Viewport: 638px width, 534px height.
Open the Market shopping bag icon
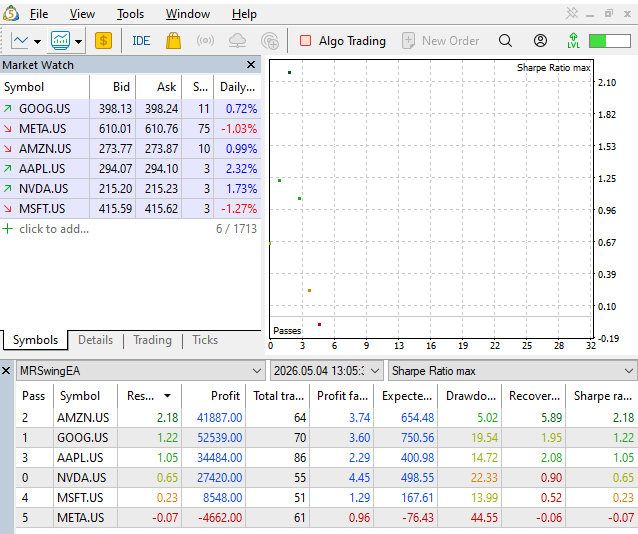(x=173, y=41)
